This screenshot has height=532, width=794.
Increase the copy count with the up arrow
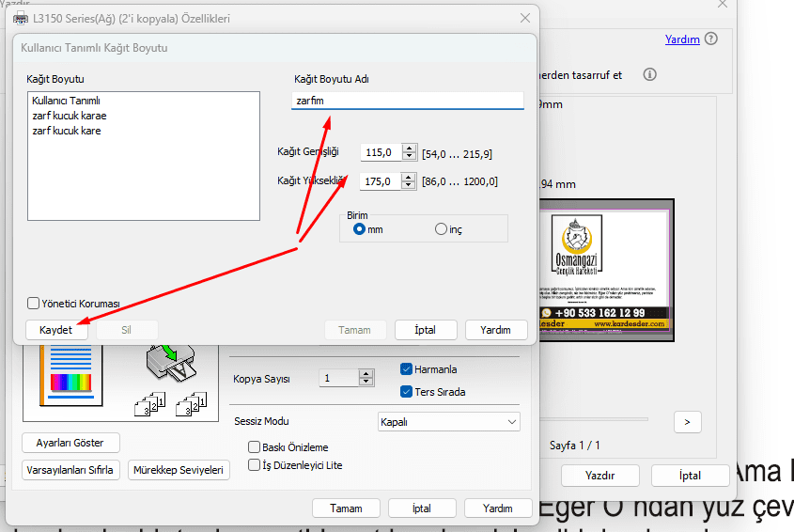click(366, 374)
